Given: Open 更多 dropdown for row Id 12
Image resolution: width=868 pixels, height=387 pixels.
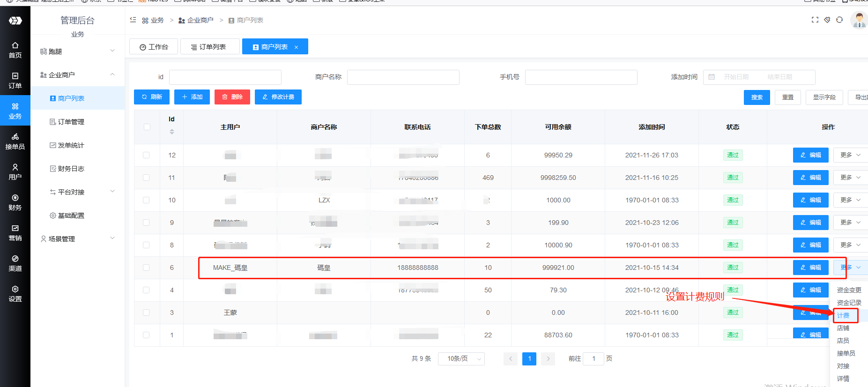Looking at the screenshot, I should (851, 155).
